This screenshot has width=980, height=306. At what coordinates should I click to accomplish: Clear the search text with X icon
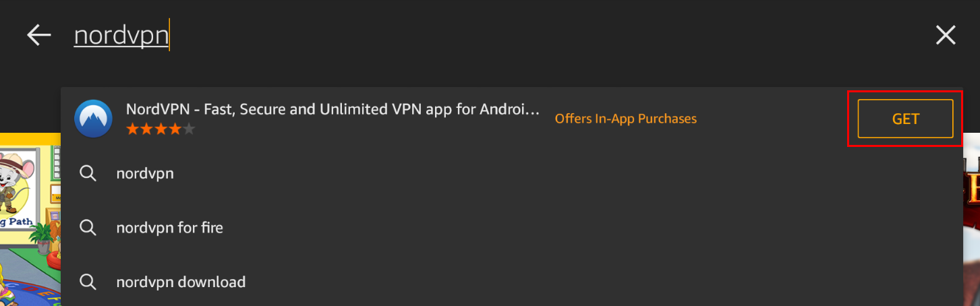(946, 35)
